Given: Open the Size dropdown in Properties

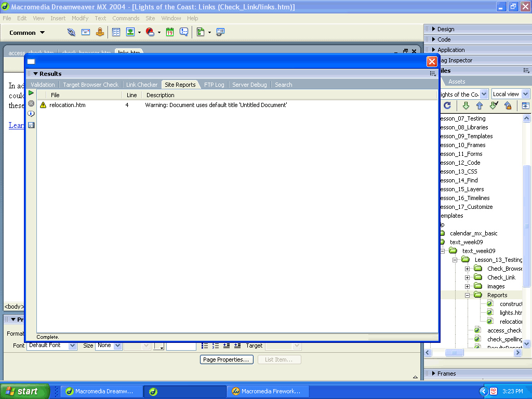Looking at the screenshot, I should (x=117, y=345).
